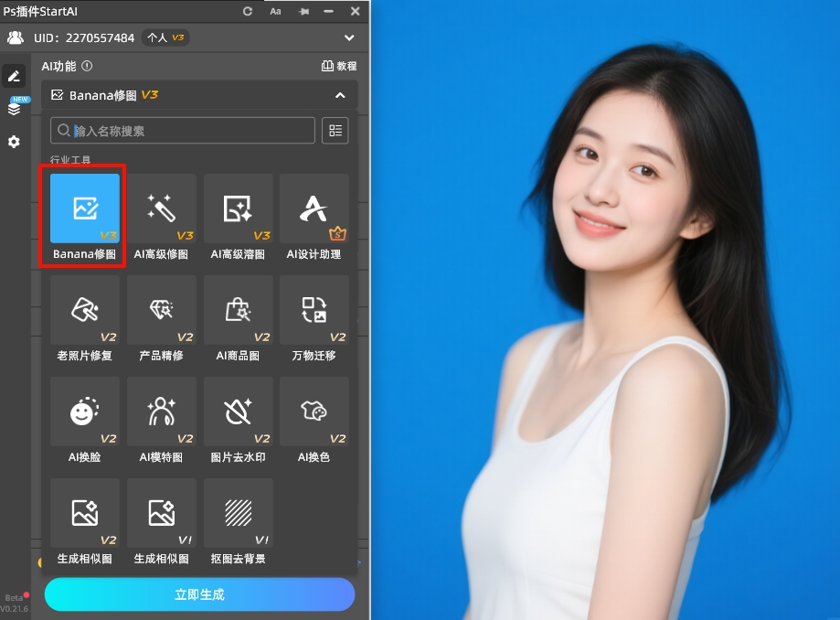This screenshot has height=620, width=840.
Task: Click inside the name search field
Action: (x=181, y=130)
